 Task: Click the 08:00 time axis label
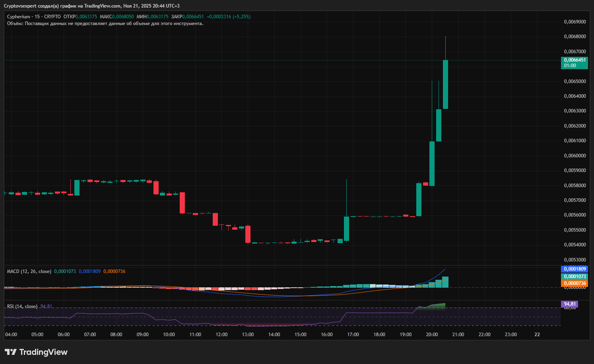coord(116,334)
